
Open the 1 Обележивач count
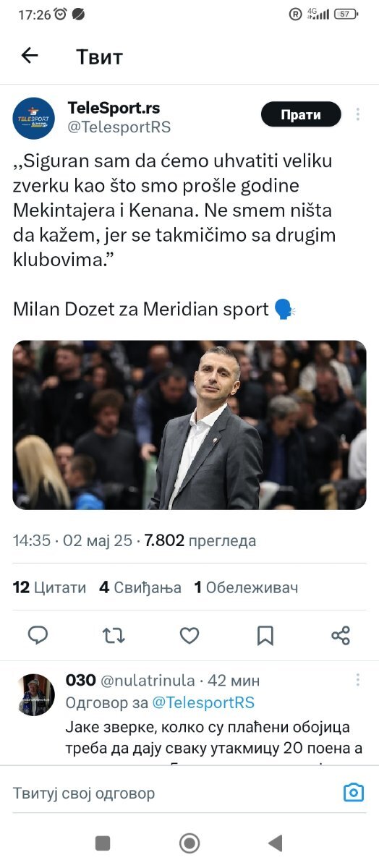coord(246,587)
